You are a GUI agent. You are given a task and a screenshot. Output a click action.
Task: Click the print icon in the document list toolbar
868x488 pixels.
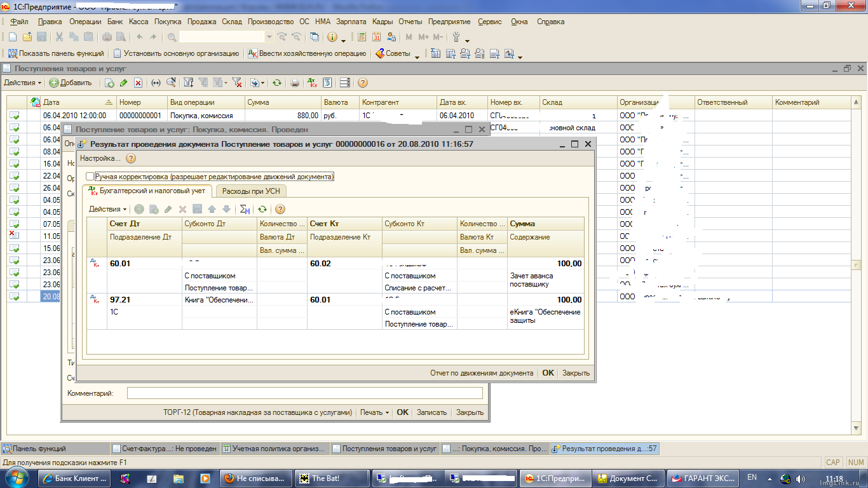[x=295, y=83]
